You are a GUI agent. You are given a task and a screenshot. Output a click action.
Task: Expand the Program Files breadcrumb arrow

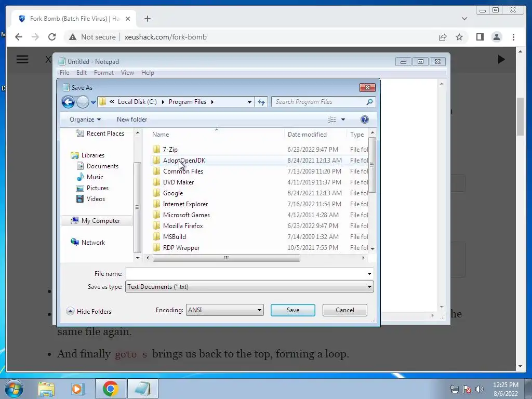212,102
